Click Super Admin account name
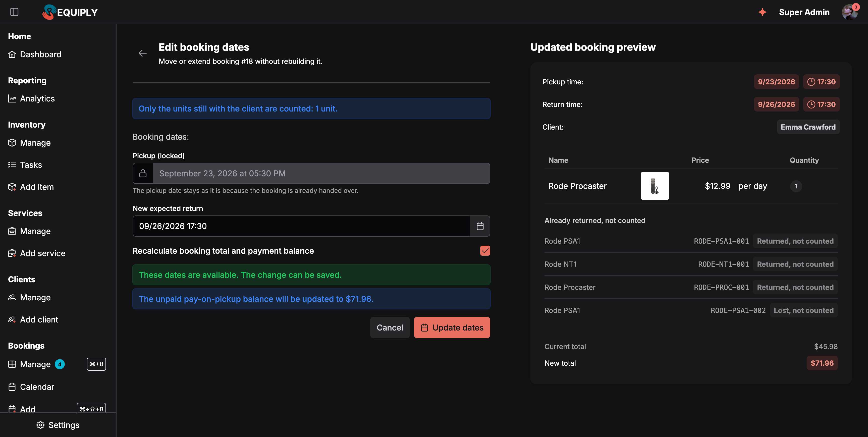Image resolution: width=868 pixels, height=437 pixels. click(x=804, y=12)
